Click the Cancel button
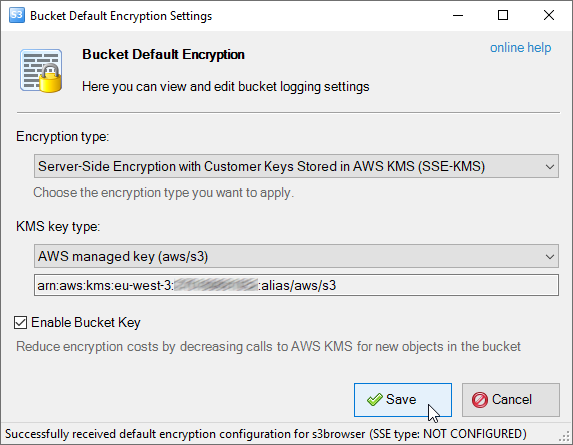Screen dimensions: 573x445 (x=511, y=400)
